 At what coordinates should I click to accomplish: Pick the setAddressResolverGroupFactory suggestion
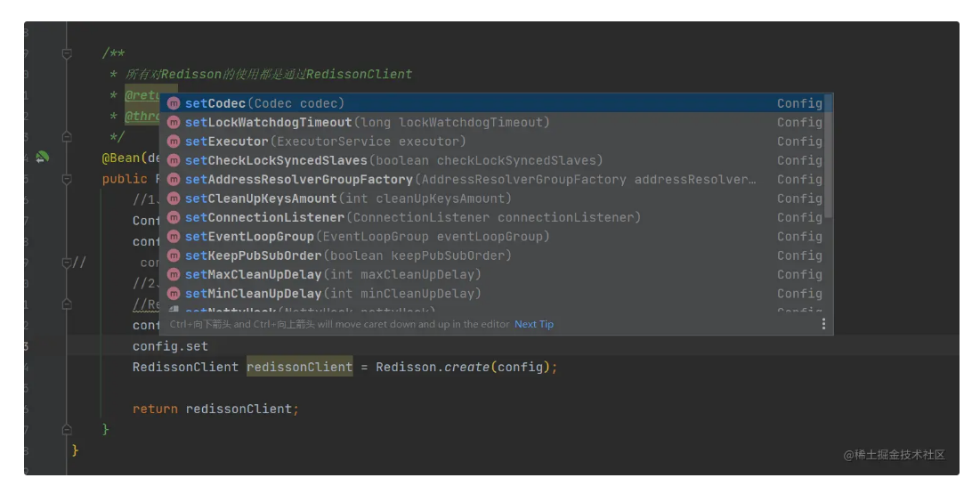pos(472,180)
